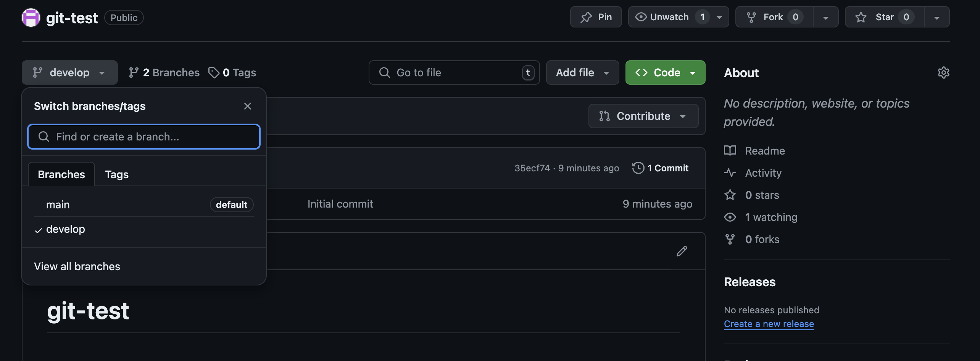This screenshot has width=980, height=361.
Task: Expand the Star lists dropdown arrow
Action: 936,17
